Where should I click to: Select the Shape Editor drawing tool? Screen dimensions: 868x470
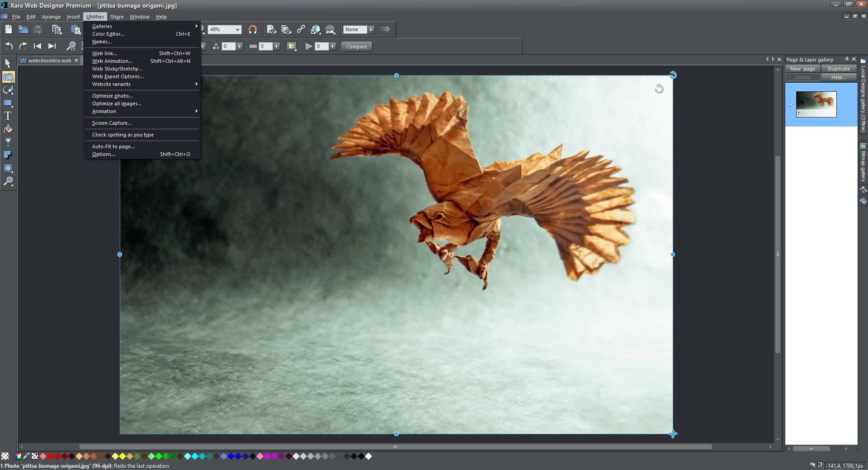coord(8,90)
